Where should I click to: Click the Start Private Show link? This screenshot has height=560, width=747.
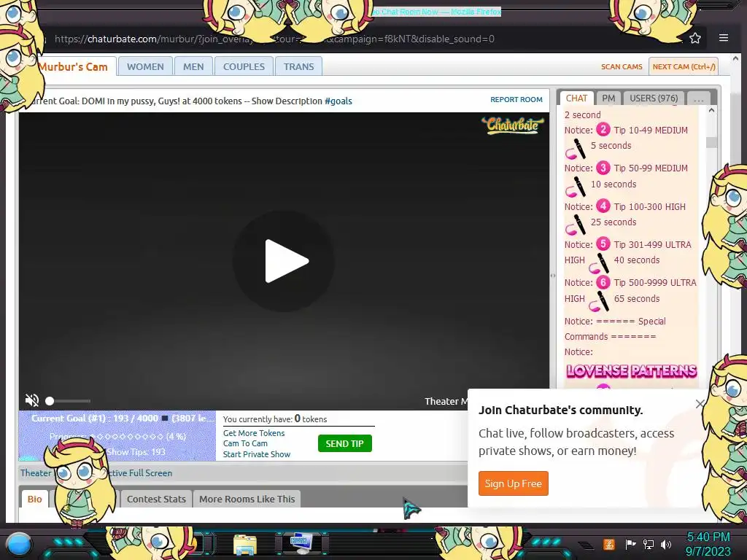(257, 454)
